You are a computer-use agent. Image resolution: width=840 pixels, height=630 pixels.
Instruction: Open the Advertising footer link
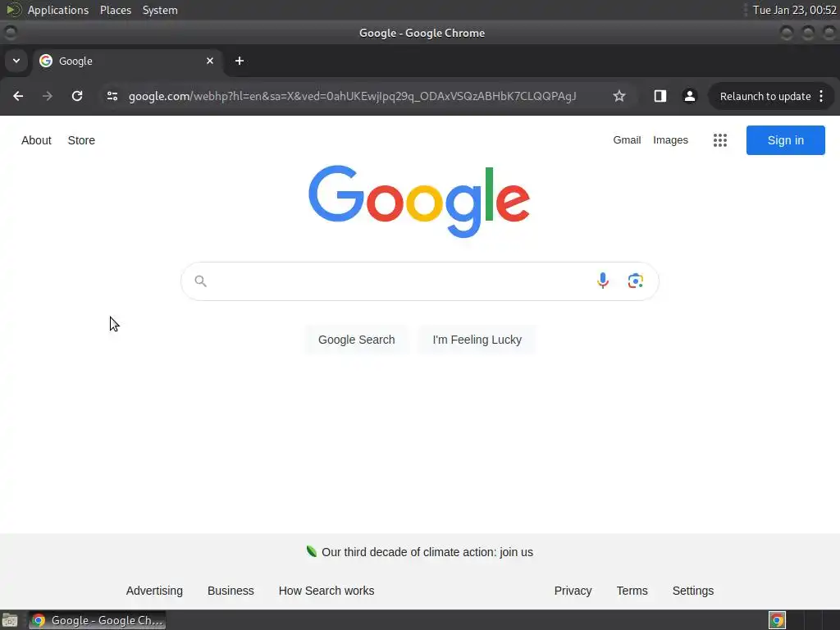click(154, 591)
